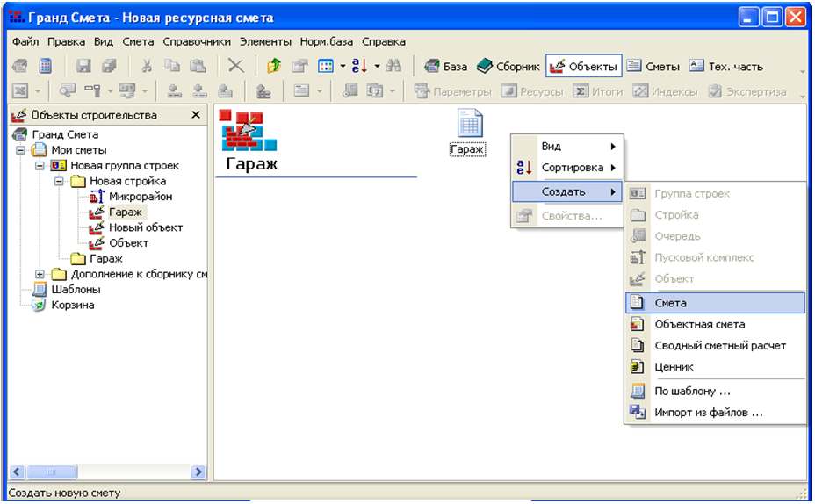The height and width of the screenshot is (504, 815).
Task: Select Новый объект in the tree
Action: point(146,227)
